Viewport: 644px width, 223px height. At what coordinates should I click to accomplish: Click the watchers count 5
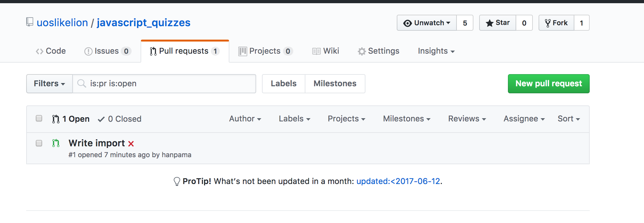(x=465, y=23)
